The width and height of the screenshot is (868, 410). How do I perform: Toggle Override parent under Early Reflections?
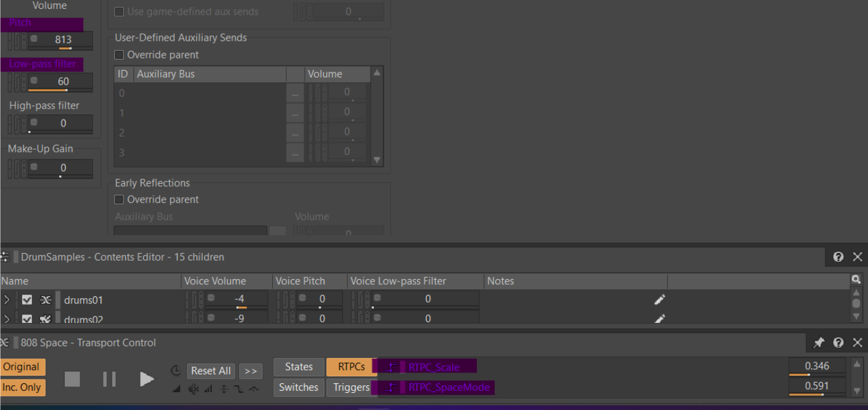pos(119,199)
